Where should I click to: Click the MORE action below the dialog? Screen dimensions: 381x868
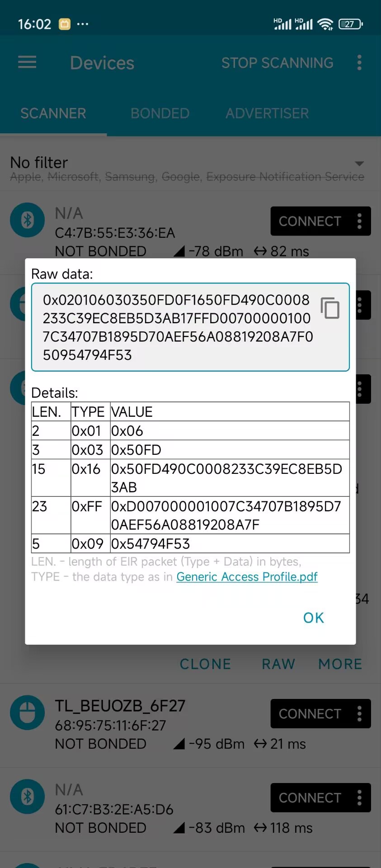(340, 664)
